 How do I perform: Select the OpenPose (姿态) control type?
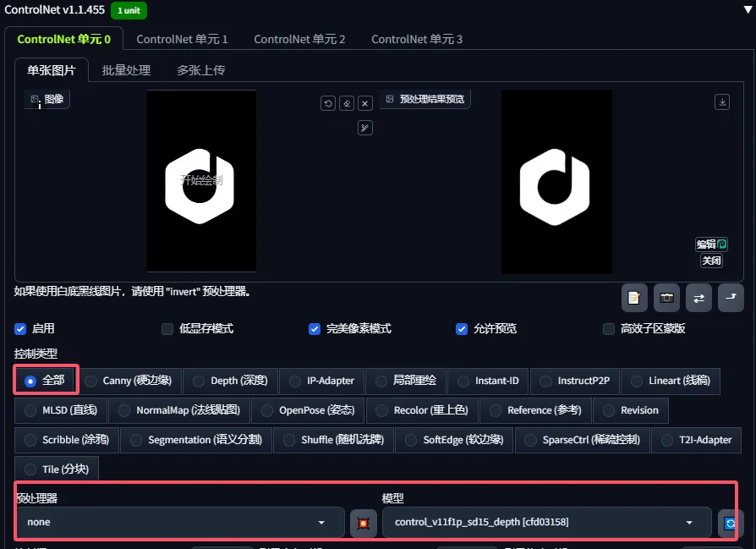pyautogui.click(x=308, y=410)
